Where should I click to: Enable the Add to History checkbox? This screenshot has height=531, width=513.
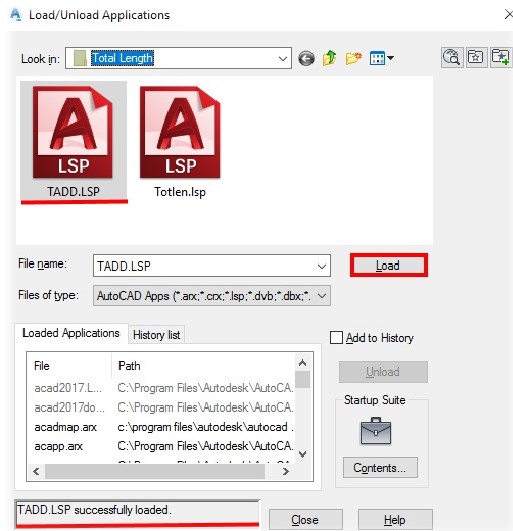[336, 338]
